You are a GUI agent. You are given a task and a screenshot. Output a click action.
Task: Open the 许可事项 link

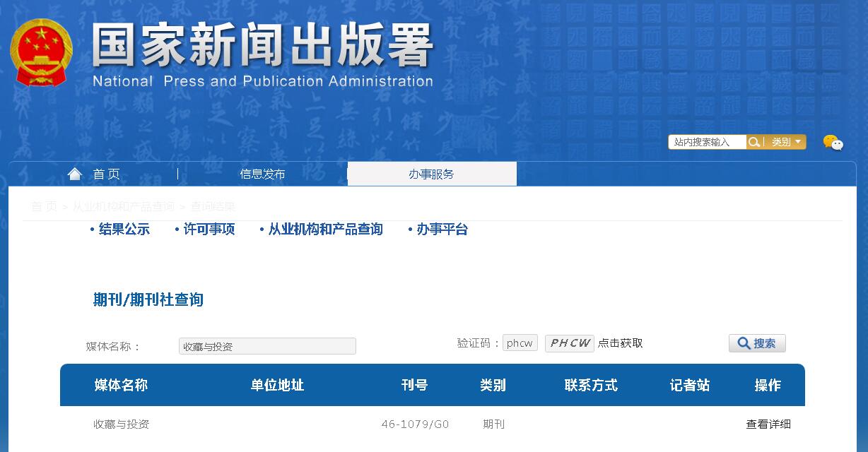[x=209, y=229]
